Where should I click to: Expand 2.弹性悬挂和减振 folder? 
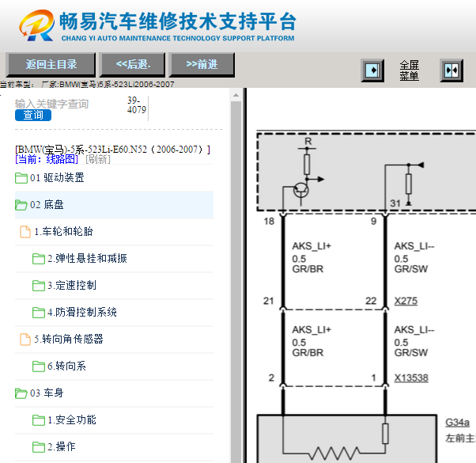pos(87,259)
